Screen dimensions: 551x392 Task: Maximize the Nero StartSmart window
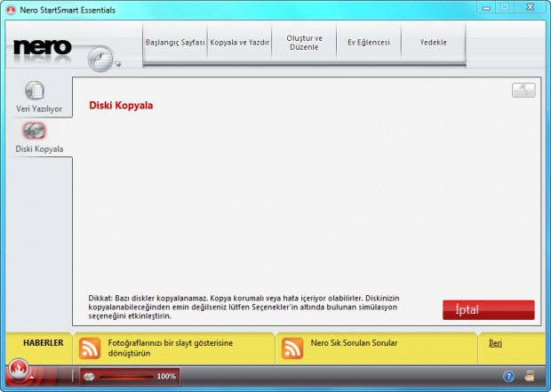(505, 8)
